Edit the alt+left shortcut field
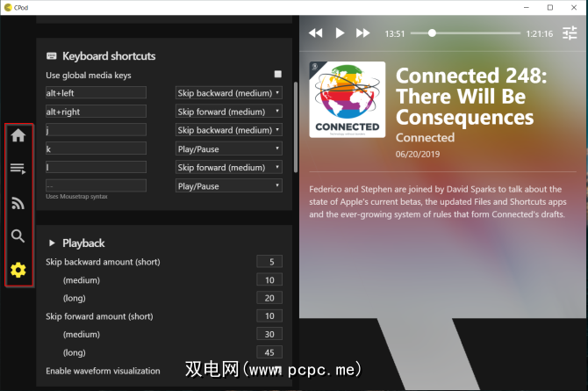 [x=96, y=93]
